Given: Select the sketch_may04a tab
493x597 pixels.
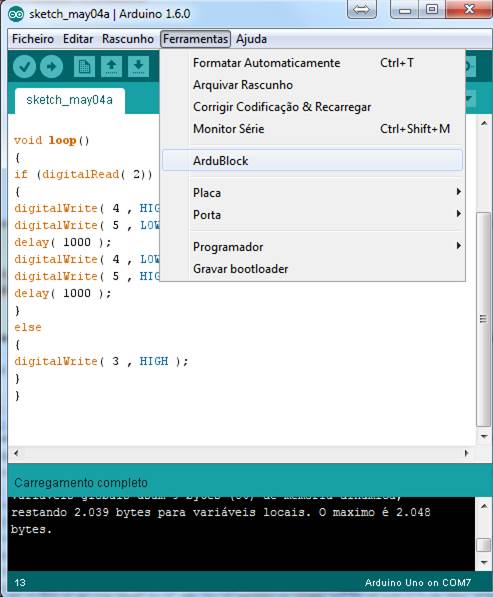Looking at the screenshot, I should pos(69,100).
